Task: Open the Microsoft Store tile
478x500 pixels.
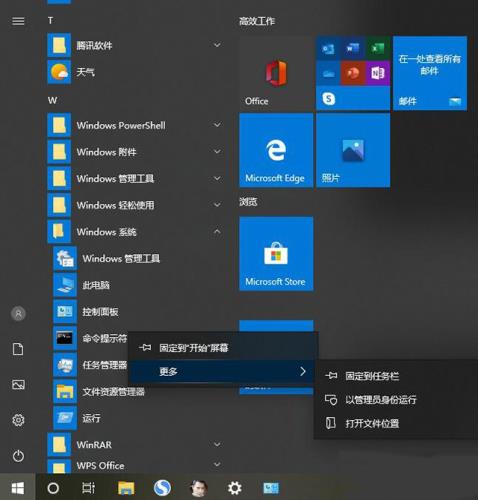Action: pyautogui.click(x=276, y=254)
